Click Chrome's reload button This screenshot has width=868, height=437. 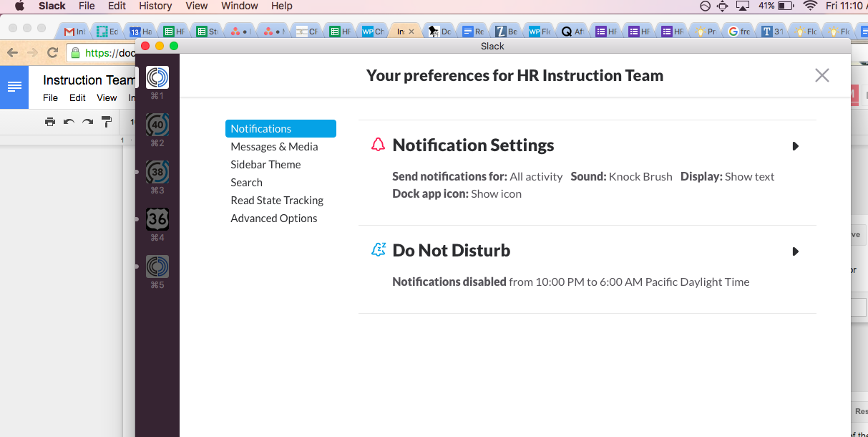[x=52, y=52]
